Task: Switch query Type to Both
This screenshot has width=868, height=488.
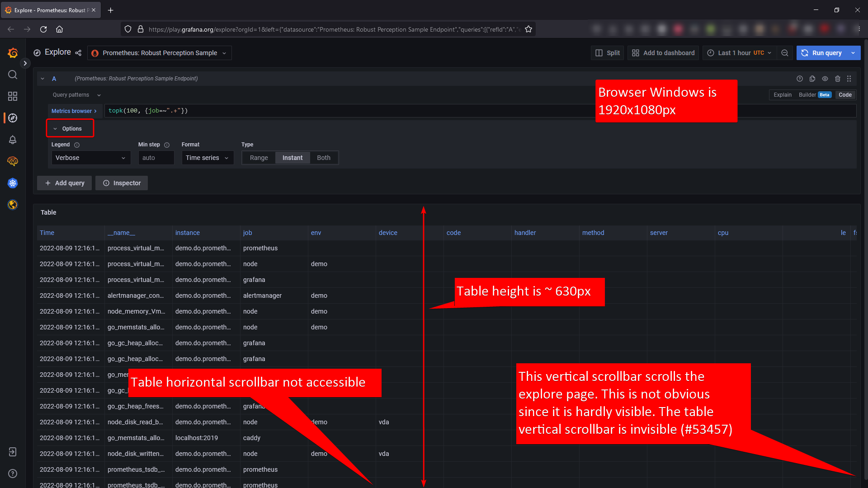Action: (323, 157)
